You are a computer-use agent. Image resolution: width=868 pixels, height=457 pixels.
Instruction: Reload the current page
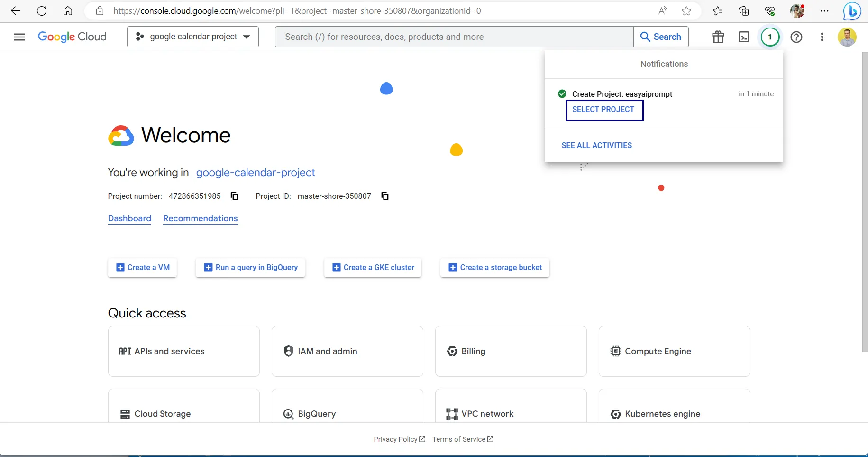42,11
